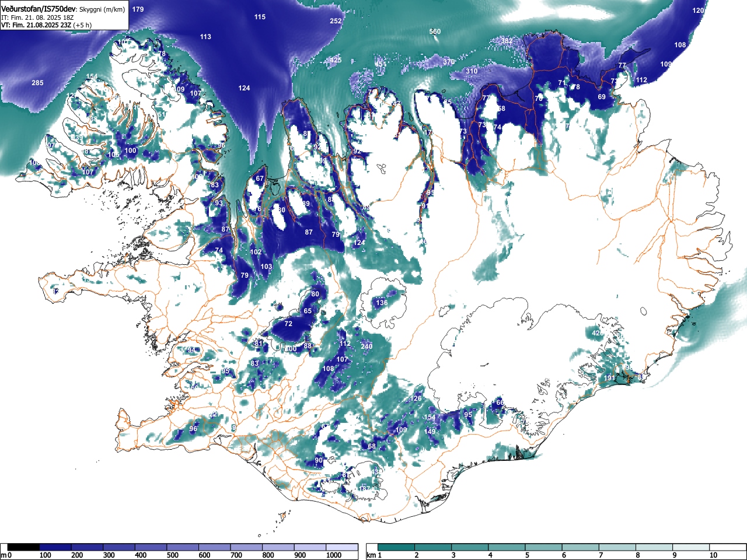Click visibility value 120 in the northeast corner
This screenshot has width=747, height=560.
698,10
